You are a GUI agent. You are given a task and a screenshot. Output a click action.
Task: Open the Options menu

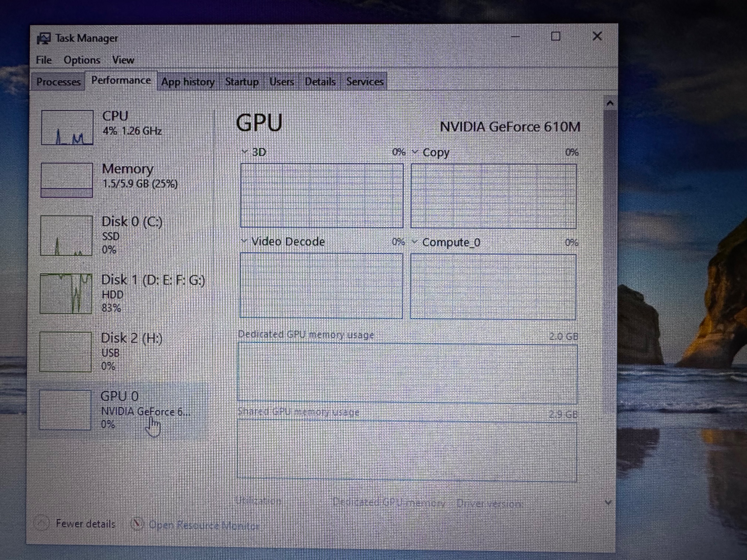click(x=82, y=60)
